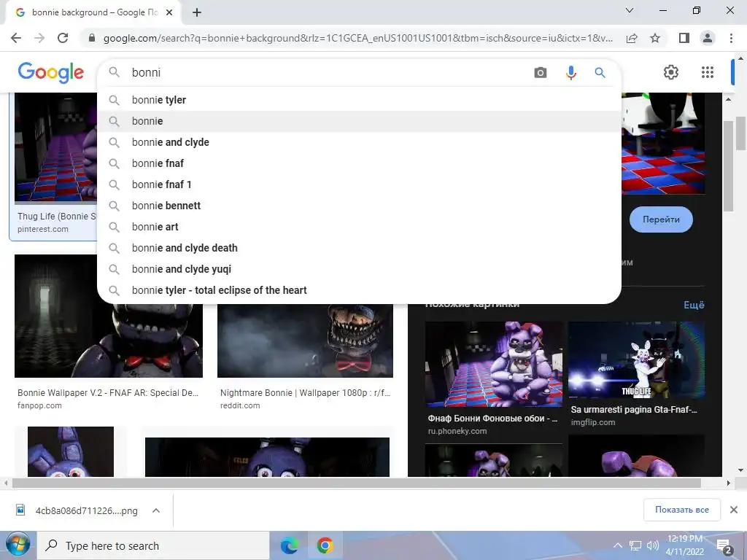Go back to previous page
This screenshot has width=747, height=560.
click(x=16, y=38)
